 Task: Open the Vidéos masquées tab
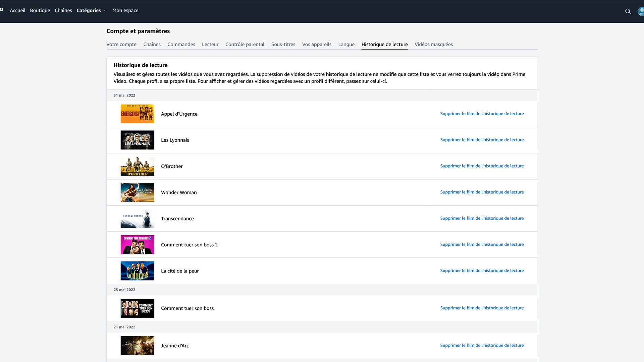pos(434,44)
